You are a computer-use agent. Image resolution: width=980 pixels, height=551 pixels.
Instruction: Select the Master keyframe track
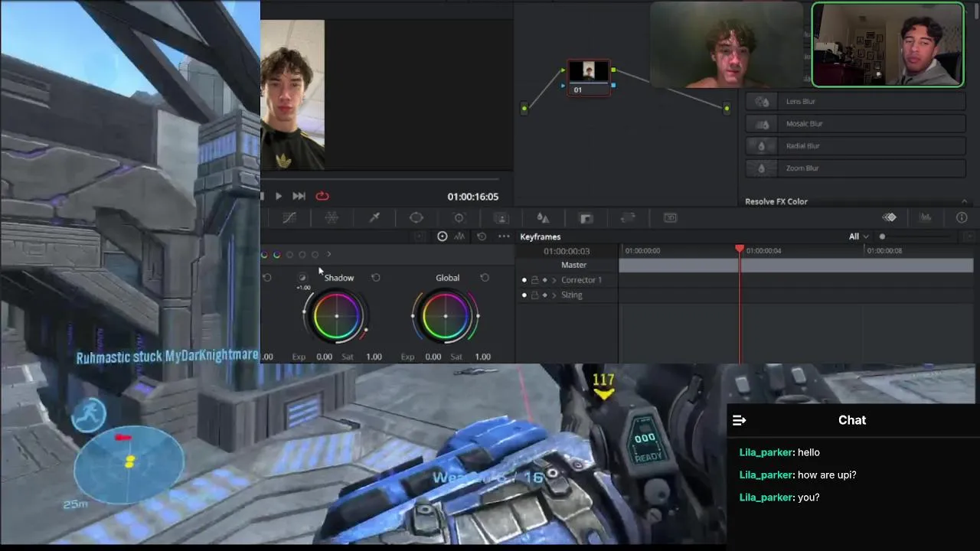[573, 265]
